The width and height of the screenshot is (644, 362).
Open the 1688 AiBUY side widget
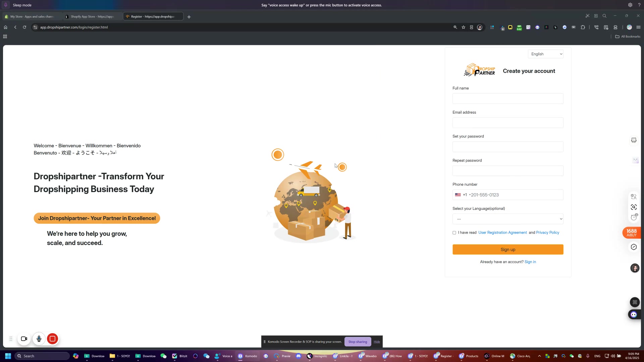632,233
